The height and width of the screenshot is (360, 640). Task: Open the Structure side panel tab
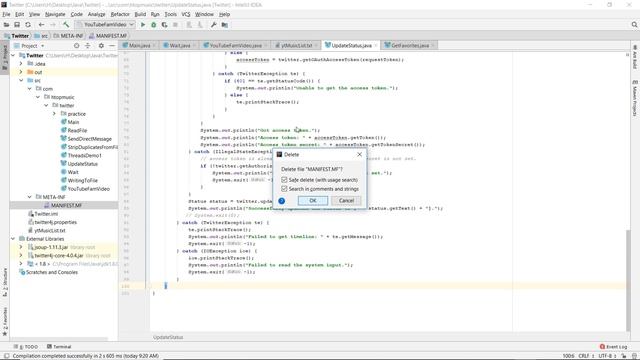[x=5, y=282]
